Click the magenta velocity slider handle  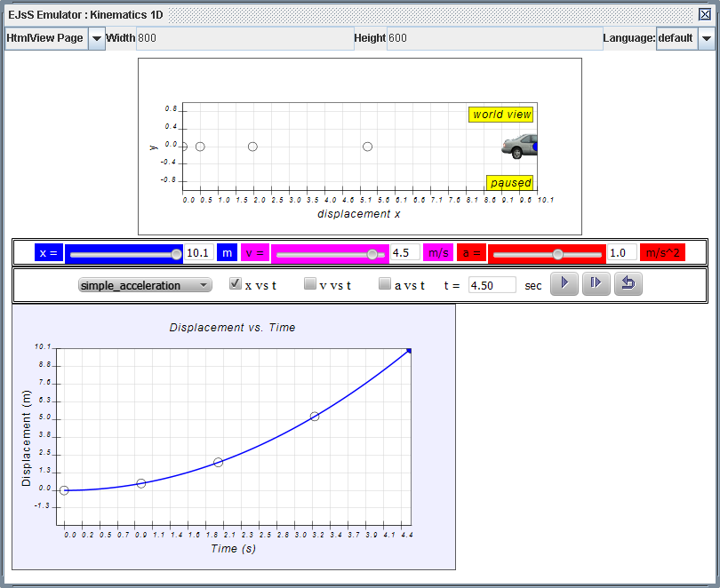pos(372,254)
